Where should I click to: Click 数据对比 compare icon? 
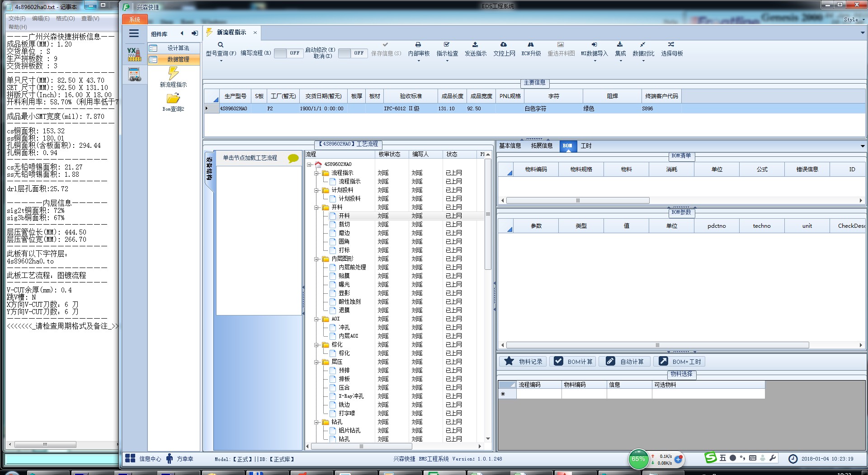click(642, 45)
